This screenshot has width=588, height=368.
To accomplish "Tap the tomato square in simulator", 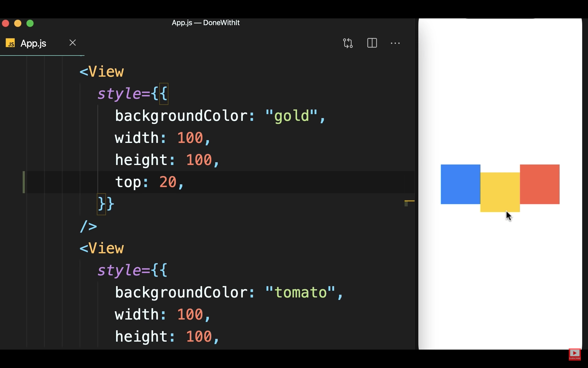I will click(540, 184).
